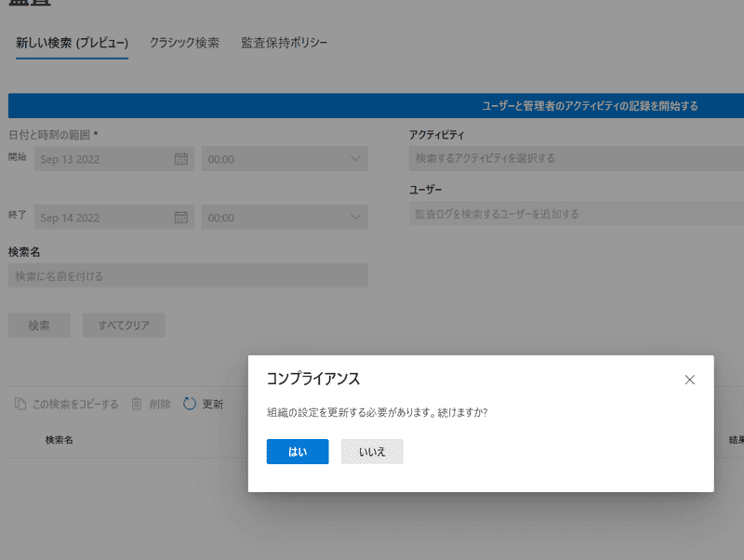Close the コンプライアンス dialog with X
Screen dimensions: 744x560
point(689,380)
